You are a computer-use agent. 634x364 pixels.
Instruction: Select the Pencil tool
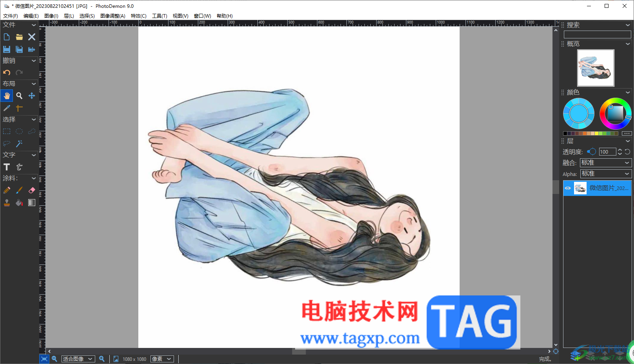(7, 190)
